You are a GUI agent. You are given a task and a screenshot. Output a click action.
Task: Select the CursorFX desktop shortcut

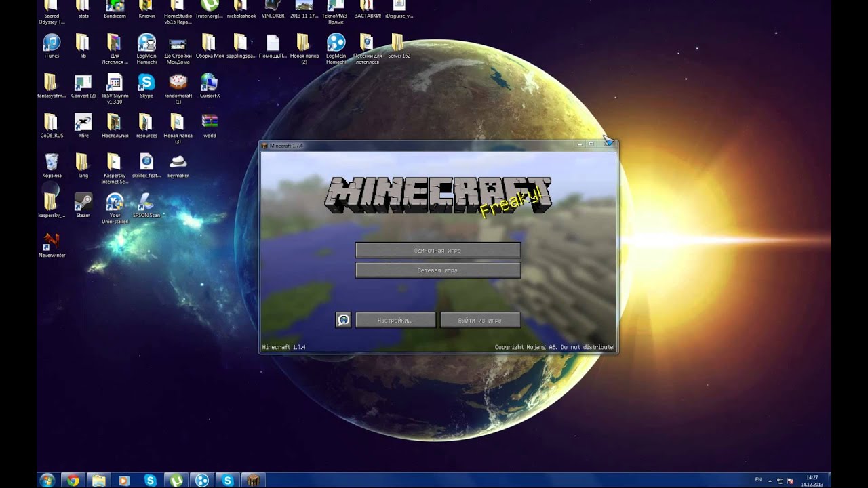210,86
